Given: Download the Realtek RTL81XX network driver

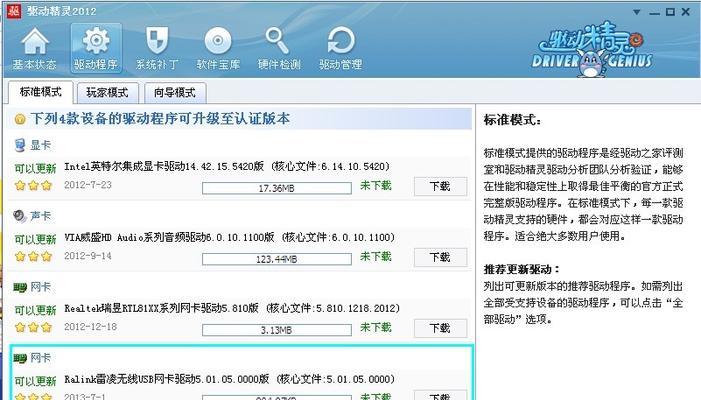Looking at the screenshot, I should click(x=440, y=328).
